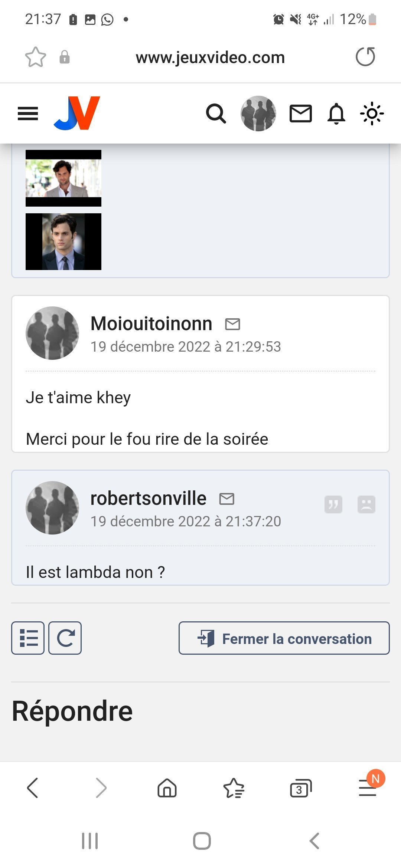Tap the JV site logo
The image size is (401, 868).
click(77, 113)
